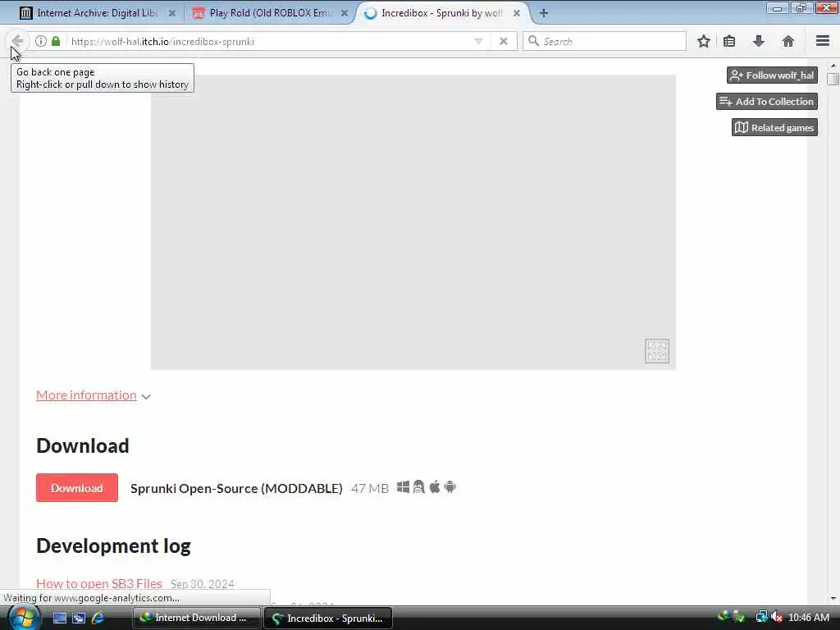The width and height of the screenshot is (840, 630).
Task: Switch to Internet Download Manager taskbar item
Action: pyautogui.click(x=197, y=618)
